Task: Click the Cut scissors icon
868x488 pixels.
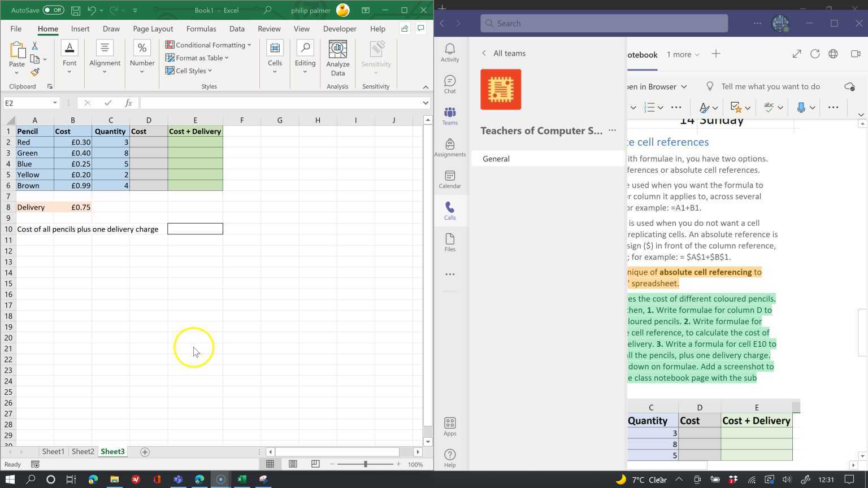Action: click(x=35, y=46)
